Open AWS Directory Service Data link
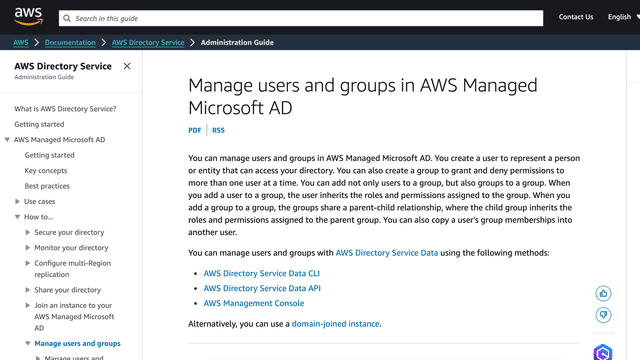Image resolution: width=640 pixels, height=360 pixels. (387, 253)
